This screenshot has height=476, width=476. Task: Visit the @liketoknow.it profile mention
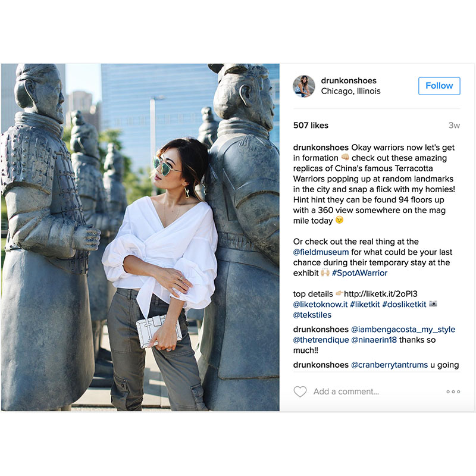(320, 304)
